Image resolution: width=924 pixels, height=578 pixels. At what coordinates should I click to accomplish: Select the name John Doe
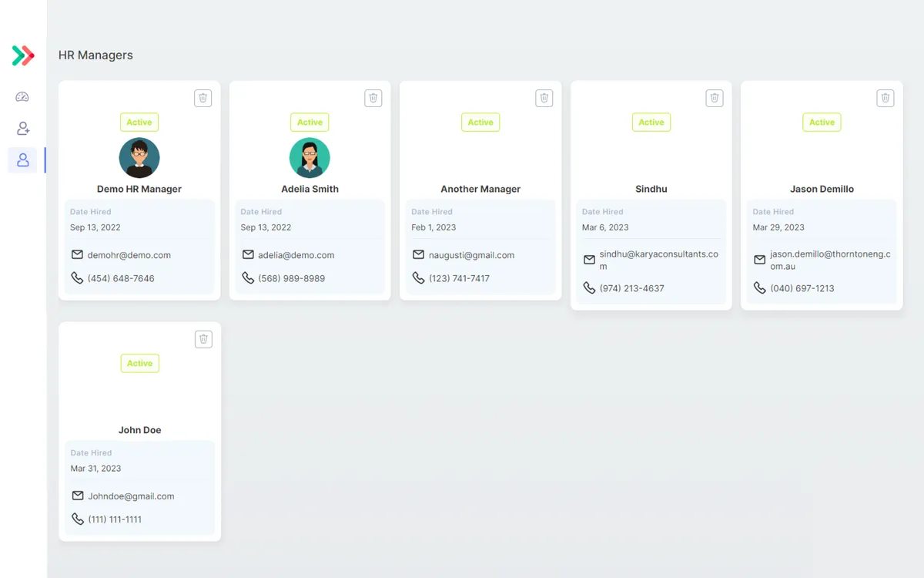140,430
